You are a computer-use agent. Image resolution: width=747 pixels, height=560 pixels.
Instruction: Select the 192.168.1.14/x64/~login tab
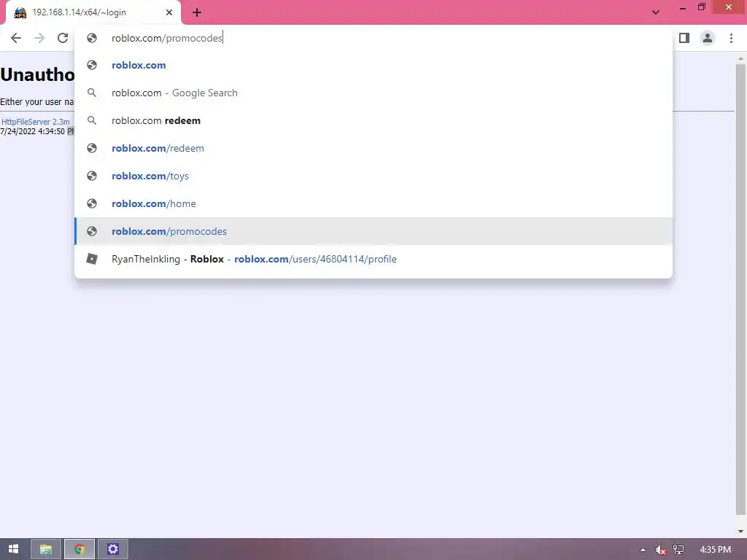(x=93, y=12)
